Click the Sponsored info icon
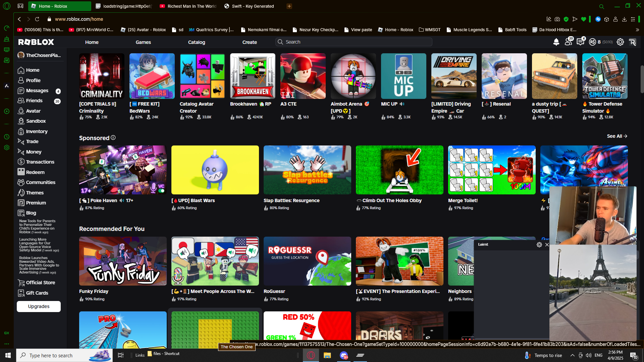Screen dimensions: 644x362 click(113, 138)
